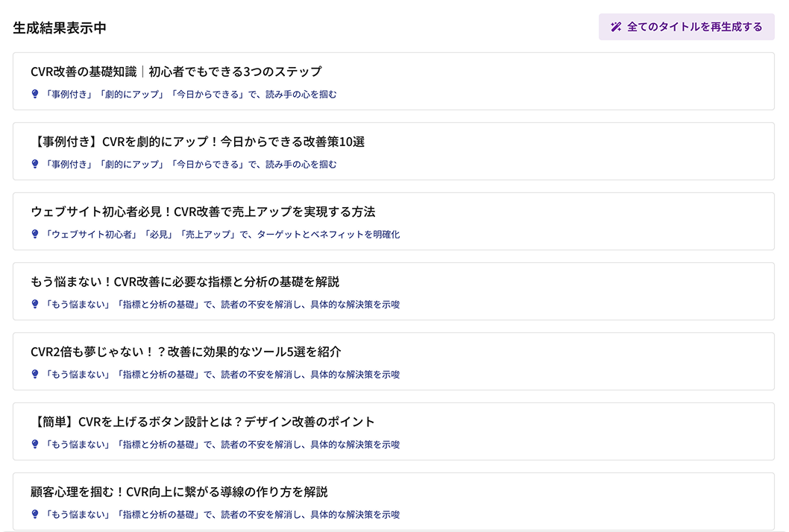The height and width of the screenshot is (532, 789).
Task: Click the hint text below 'CVR改善の基礎知識' title
Action: [x=191, y=94]
